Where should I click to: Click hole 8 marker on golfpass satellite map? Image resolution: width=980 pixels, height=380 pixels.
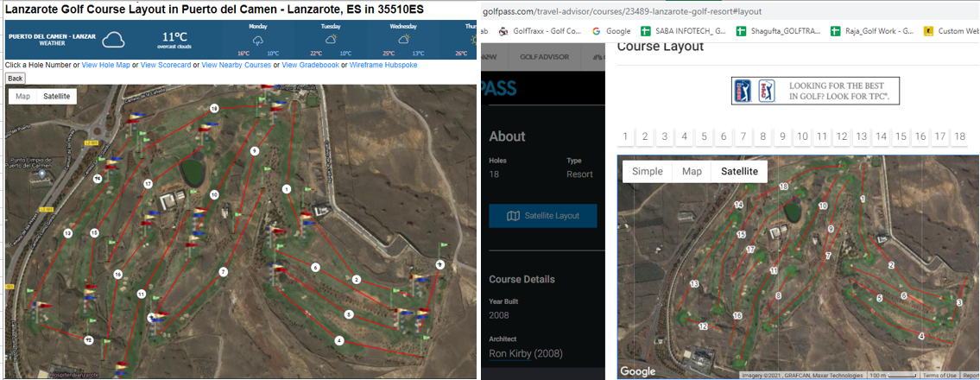coord(778,295)
